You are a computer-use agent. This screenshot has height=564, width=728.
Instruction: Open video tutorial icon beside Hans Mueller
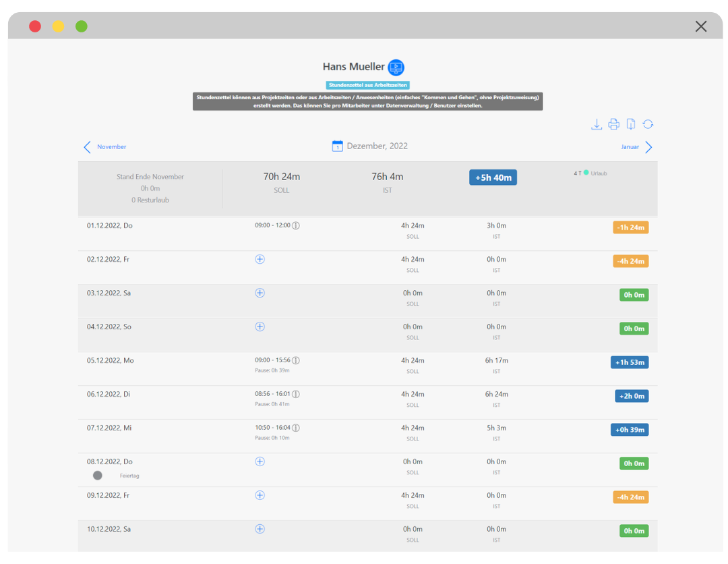[396, 67]
